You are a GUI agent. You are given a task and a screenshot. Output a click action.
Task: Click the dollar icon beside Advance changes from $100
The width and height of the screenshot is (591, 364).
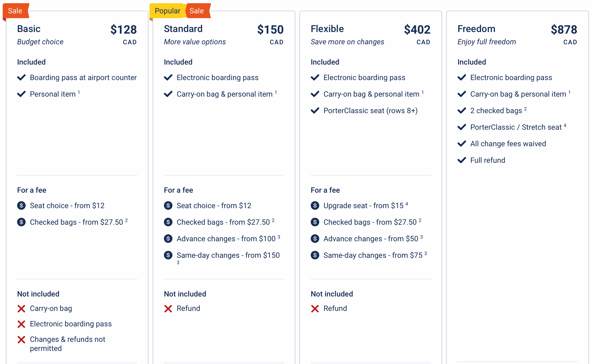(x=168, y=239)
